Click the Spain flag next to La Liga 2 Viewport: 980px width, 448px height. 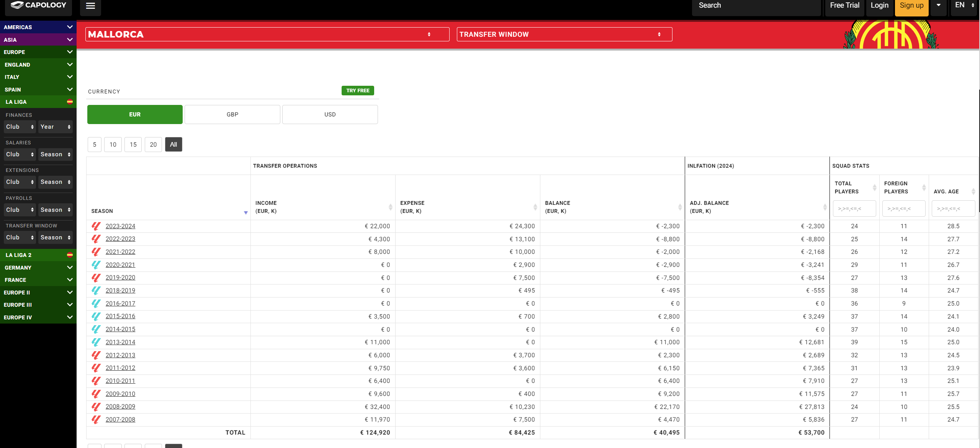pos(70,255)
